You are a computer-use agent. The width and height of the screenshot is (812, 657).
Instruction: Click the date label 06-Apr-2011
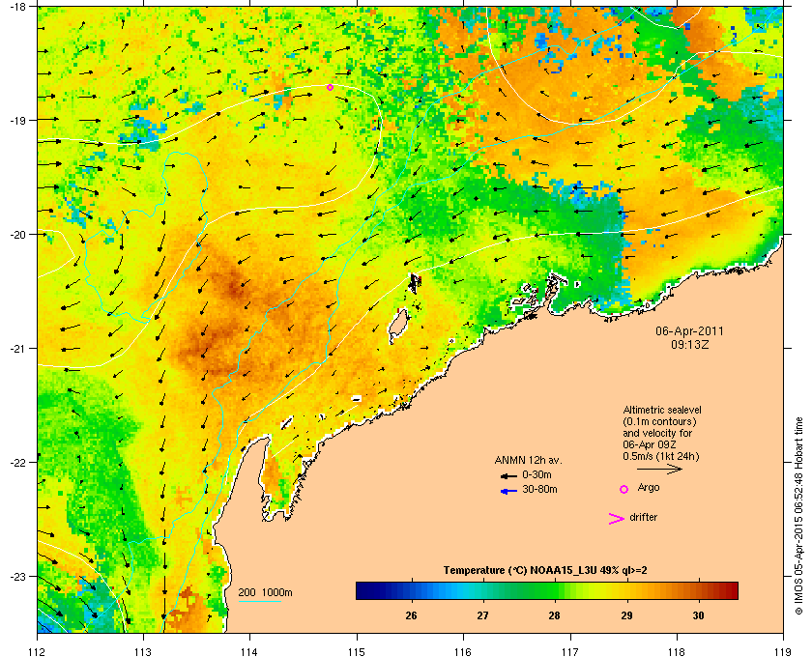click(x=690, y=330)
